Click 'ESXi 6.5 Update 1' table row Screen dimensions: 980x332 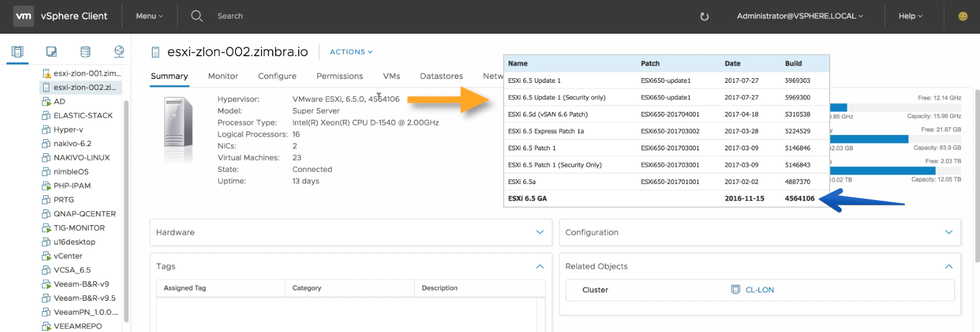[666, 80]
